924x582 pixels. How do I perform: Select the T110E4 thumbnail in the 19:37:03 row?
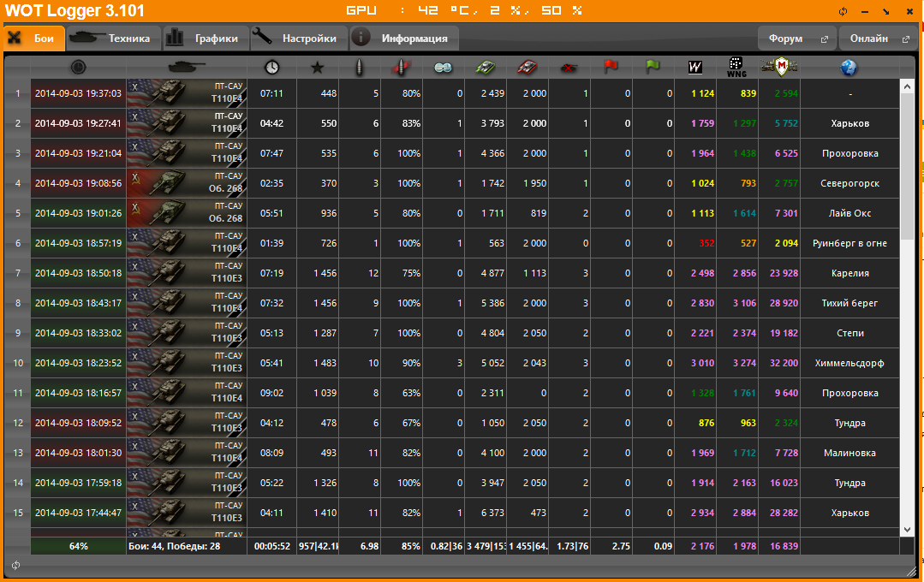187,93
